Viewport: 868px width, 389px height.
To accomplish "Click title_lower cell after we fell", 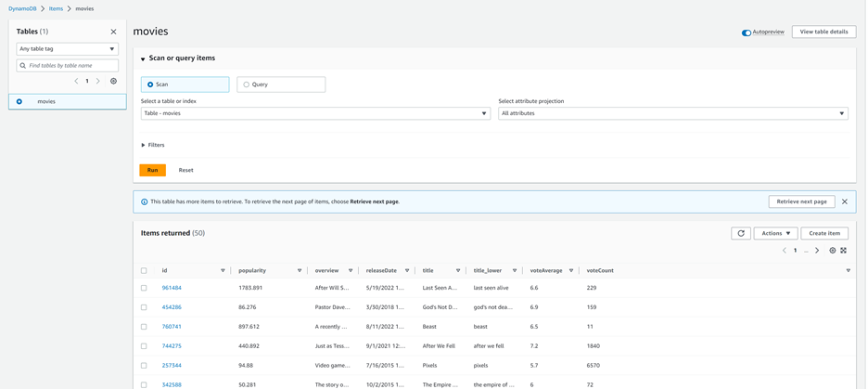I will click(x=491, y=345).
